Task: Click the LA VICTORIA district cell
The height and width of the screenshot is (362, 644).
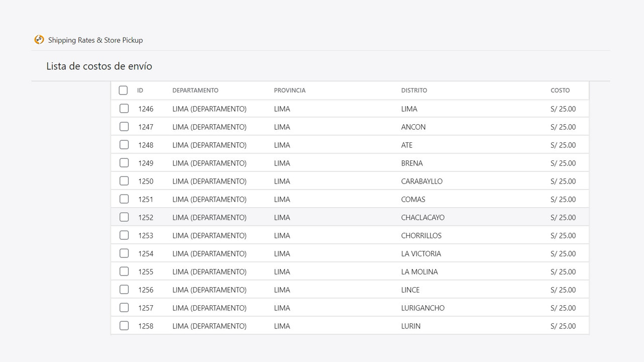Action: point(421,254)
